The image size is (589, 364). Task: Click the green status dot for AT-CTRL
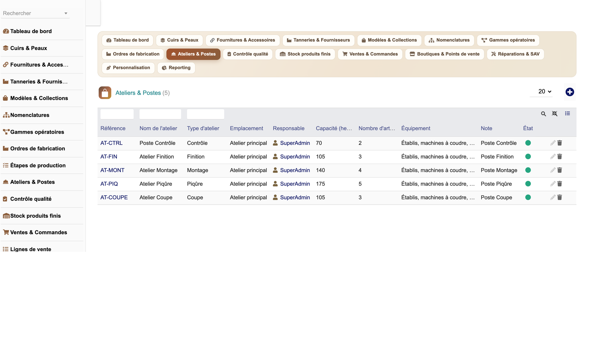tap(528, 143)
